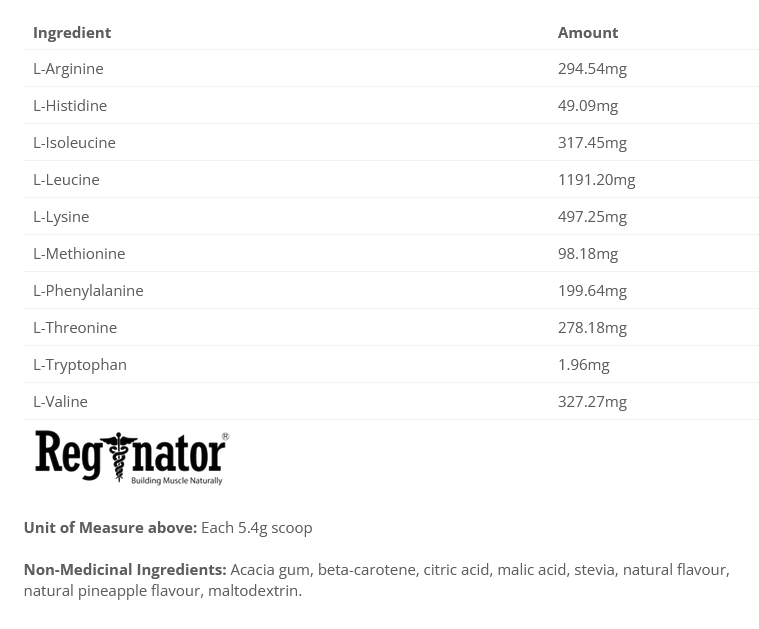Click the L-Threonine ingredient name
This screenshot has width=759, height=629.
[x=75, y=327]
